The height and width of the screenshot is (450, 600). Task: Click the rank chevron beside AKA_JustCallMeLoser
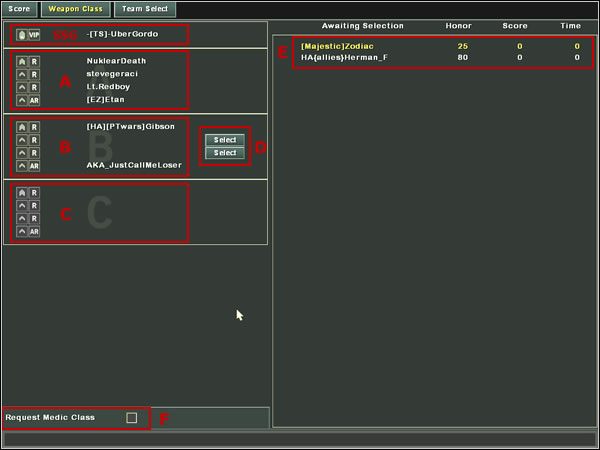coord(22,166)
